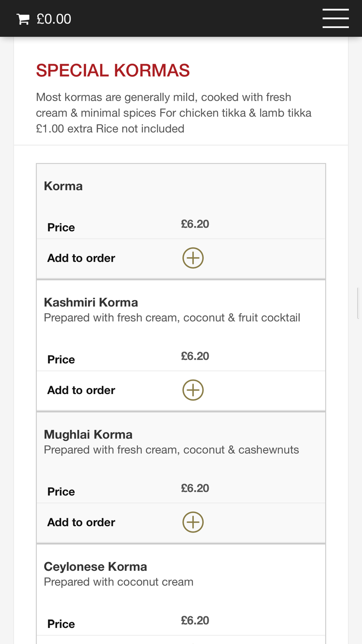Open the shopping cart icon

[23, 19]
